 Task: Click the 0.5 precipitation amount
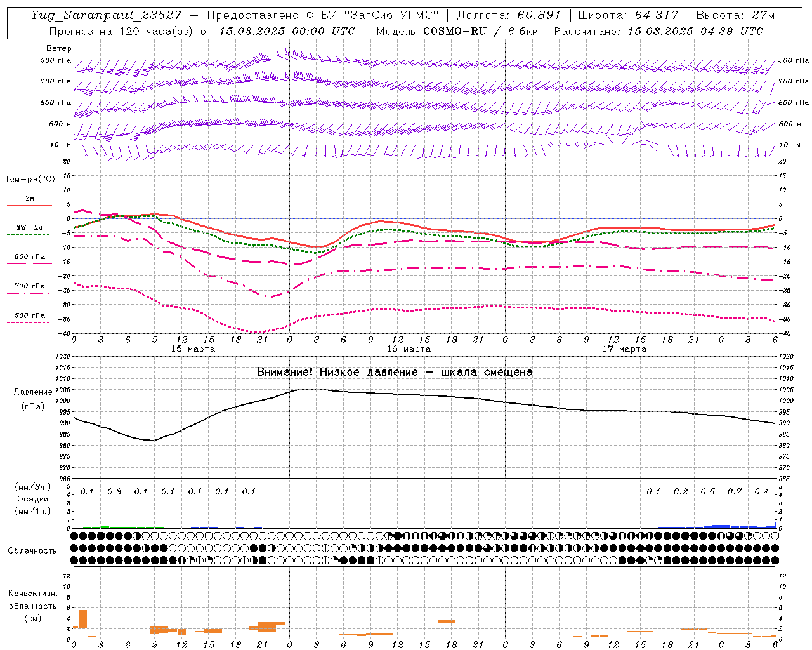click(707, 492)
